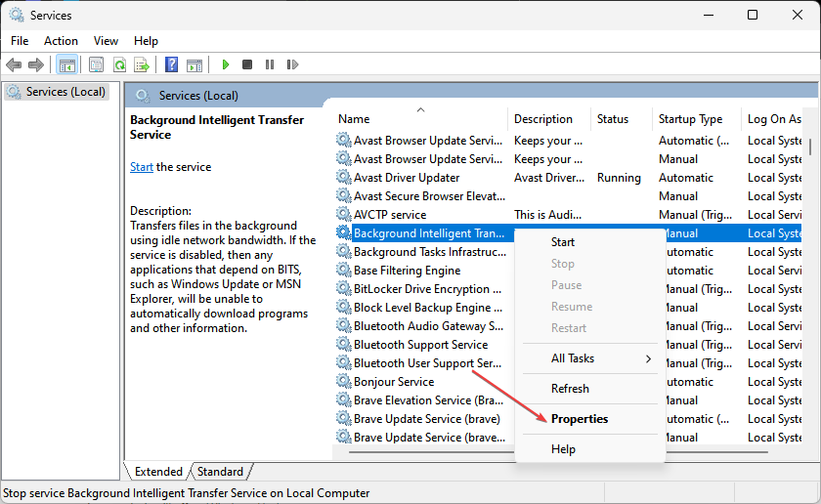Click the Pause Service toolbar icon
The height and width of the screenshot is (504, 821).
(x=270, y=64)
